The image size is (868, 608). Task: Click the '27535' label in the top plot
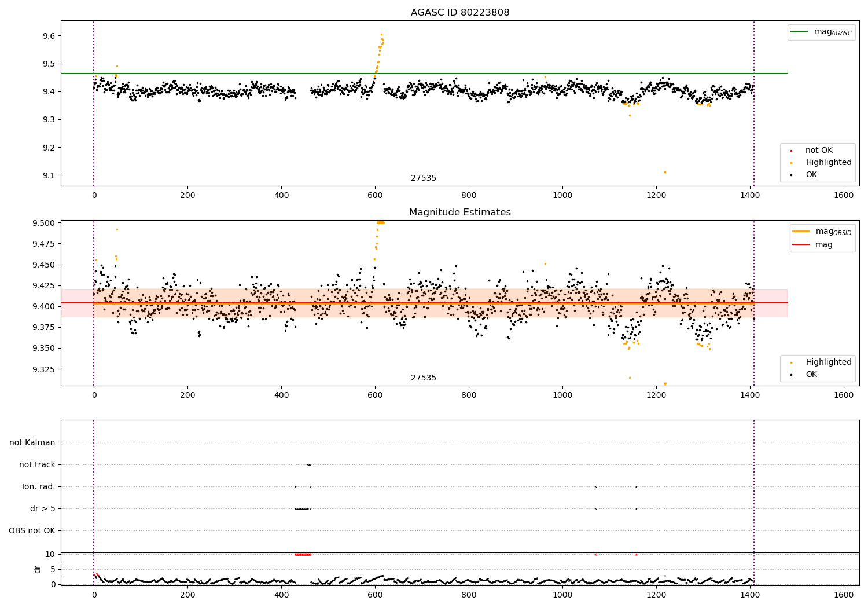424,178
